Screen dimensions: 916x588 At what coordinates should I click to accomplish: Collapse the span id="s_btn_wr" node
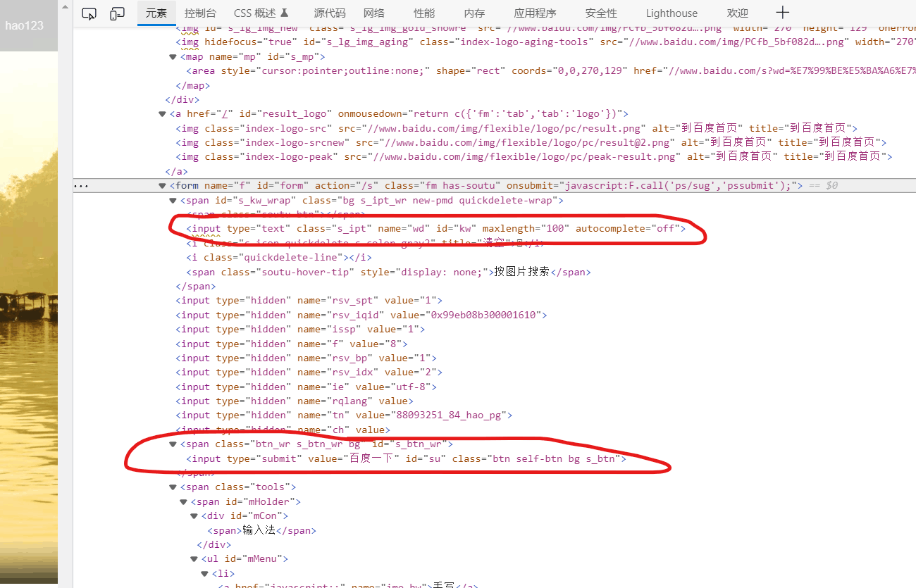coord(173,444)
